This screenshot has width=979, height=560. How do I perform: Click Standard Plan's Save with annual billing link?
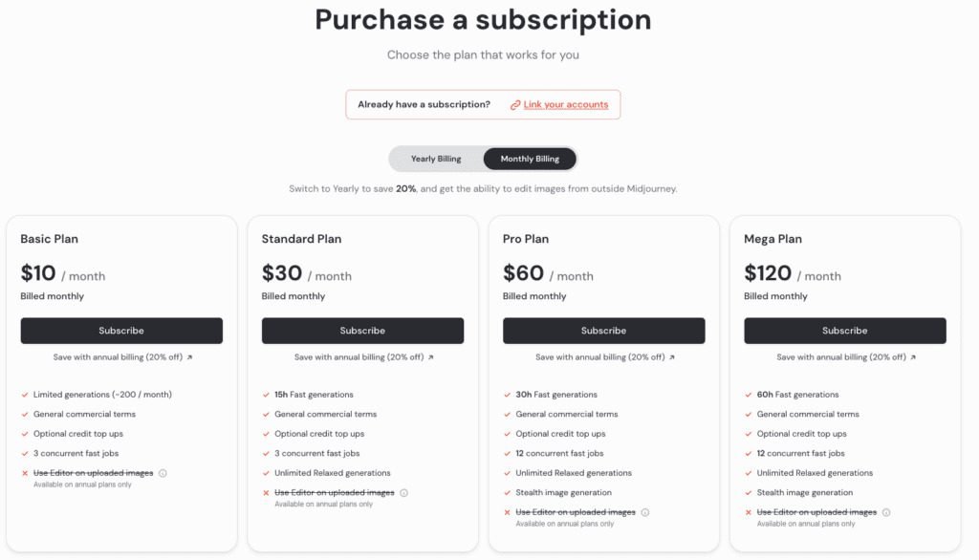coord(358,357)
